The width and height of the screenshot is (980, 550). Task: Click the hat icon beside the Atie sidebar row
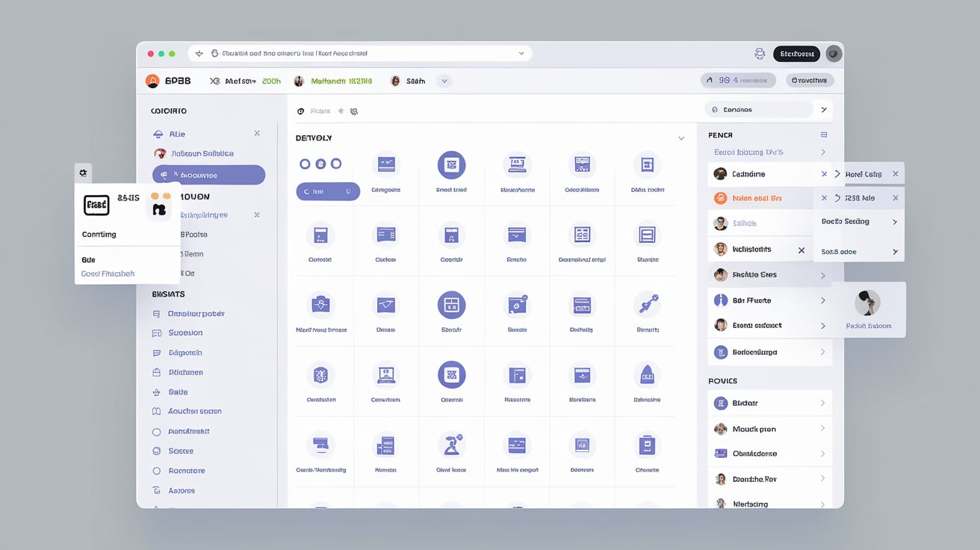click(158, 135)
